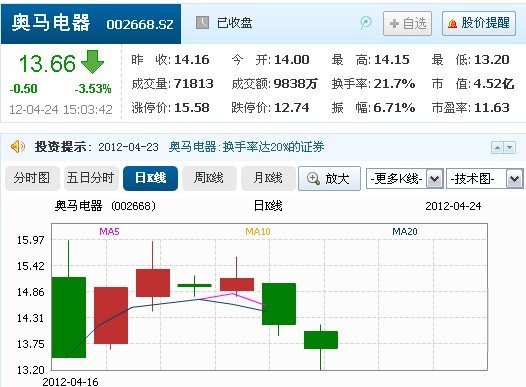Click the green down arrow price indicator
The height and width of the screenshot is (387, 526).
[x=92, y=62]
